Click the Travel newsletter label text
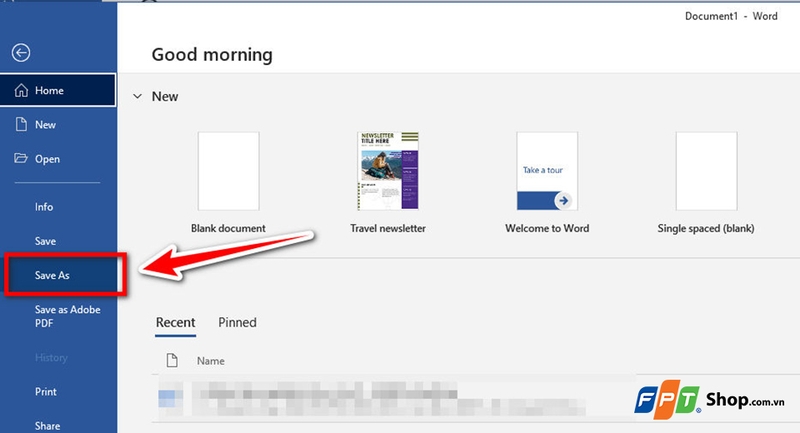Image resolution: width=800 pixels, height=433 pixels. (388, 228)
